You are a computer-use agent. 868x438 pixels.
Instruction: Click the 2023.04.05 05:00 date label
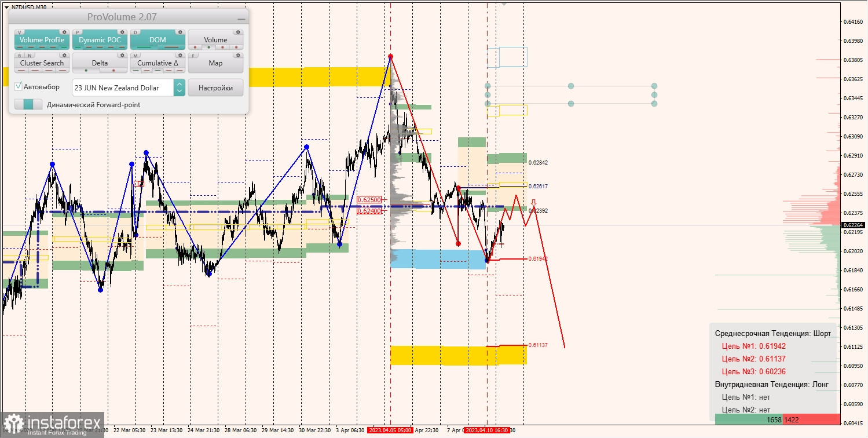(390, 430)
